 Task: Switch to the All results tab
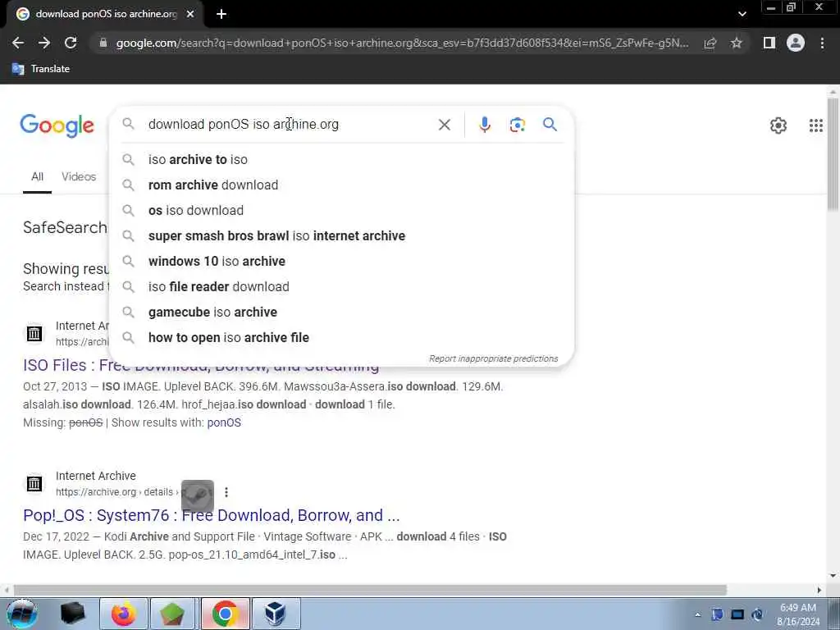[37, 177]
